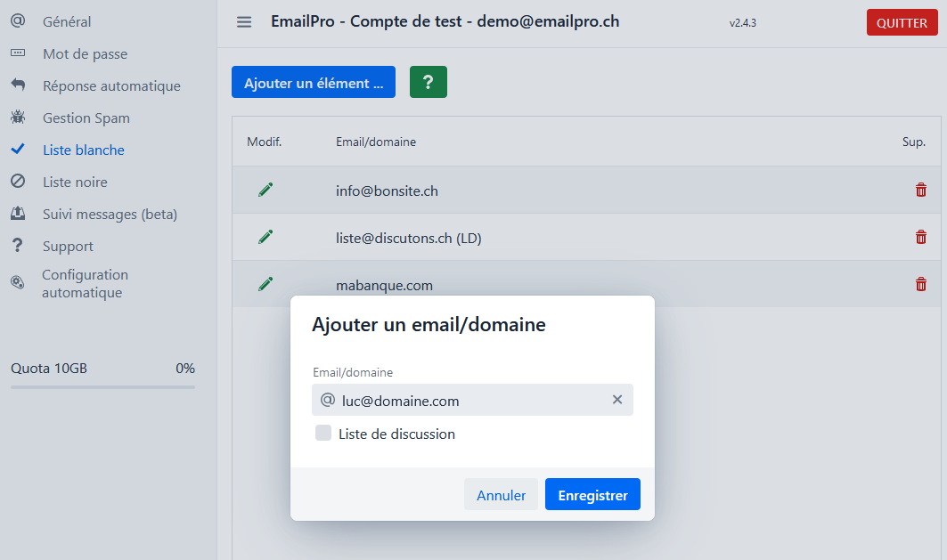Remove mabanque.com using trash icon
Image resolution: width=947 pixels, height=560 pixels.
coord(921,284)
